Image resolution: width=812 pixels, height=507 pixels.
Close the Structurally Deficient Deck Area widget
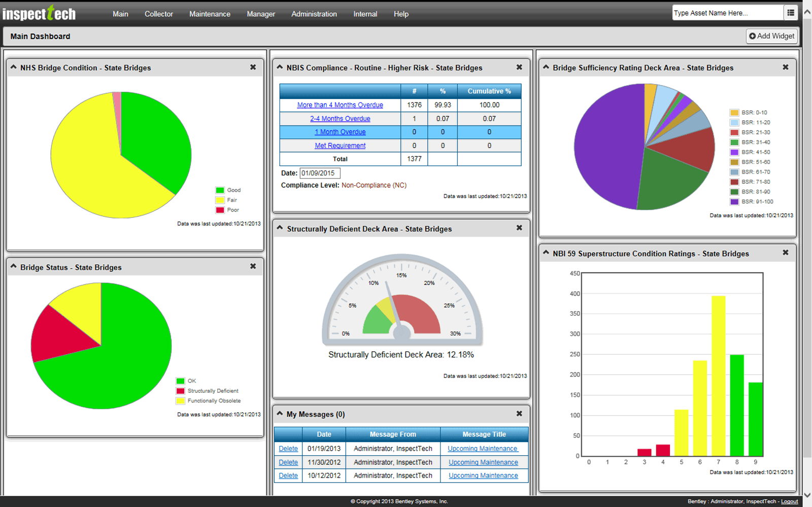pos(519,228)
